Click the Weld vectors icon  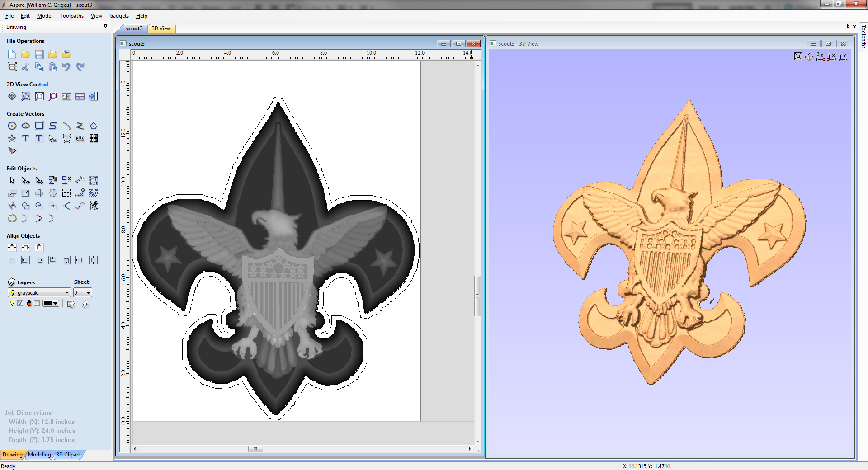pos(26,206)
